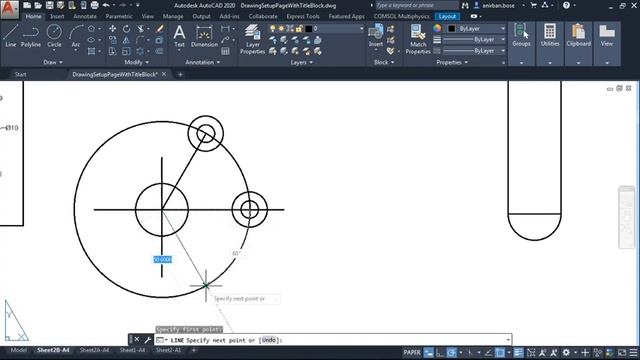
Task: Click the Undo arrow
Action: (106, 5)
